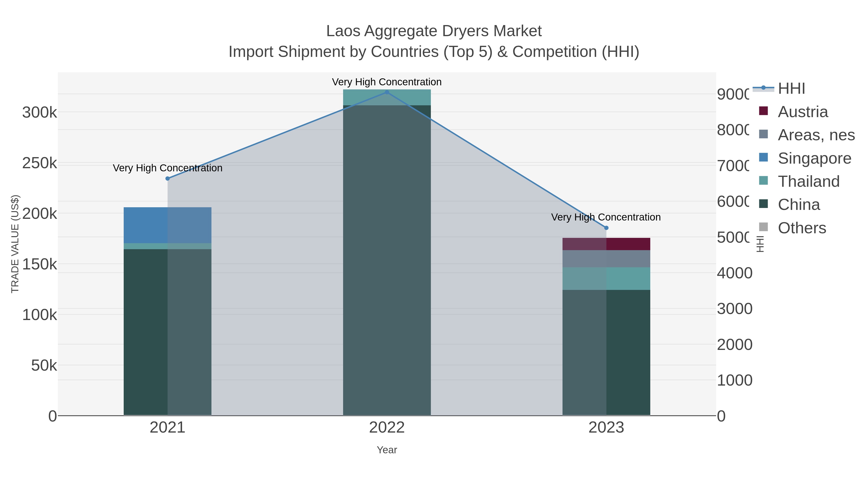Click the HHI data point for 2023

[606, 228]
